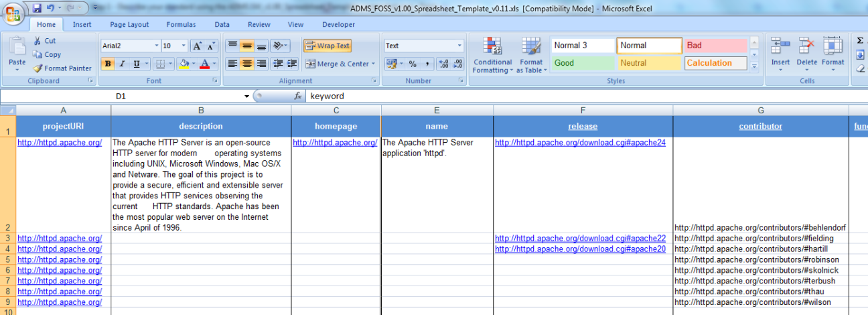Open the apache24 download link
The height and width of the screenshot is (315, 868).
[580, 142]
